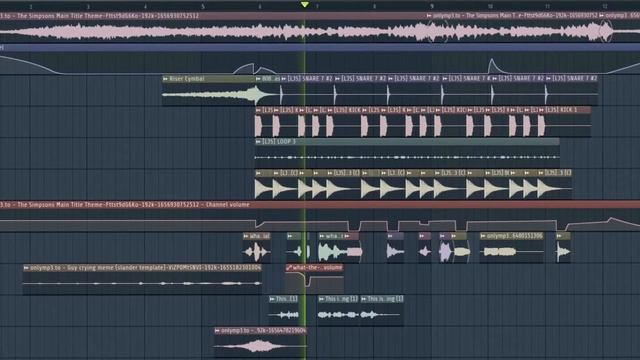Viewport: 640px width, 360px height.
Task: Click bar 9 on the timeline ruler
Action: (x=432, y=7)
